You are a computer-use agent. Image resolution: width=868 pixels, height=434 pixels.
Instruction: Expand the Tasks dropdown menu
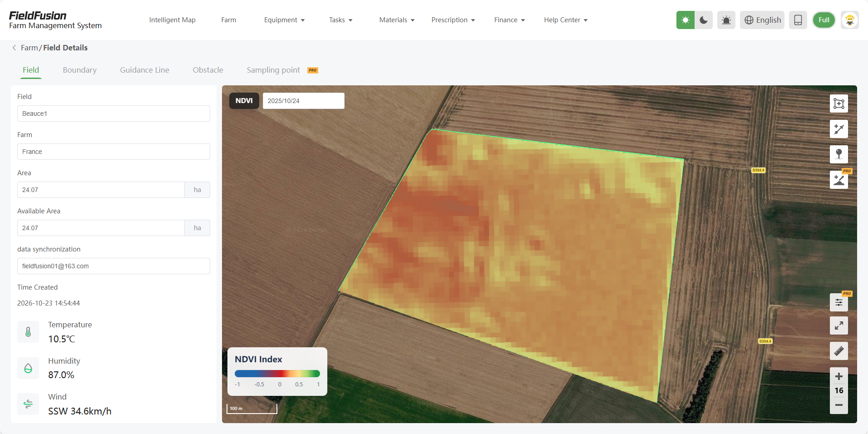click(x=340, y=20)
